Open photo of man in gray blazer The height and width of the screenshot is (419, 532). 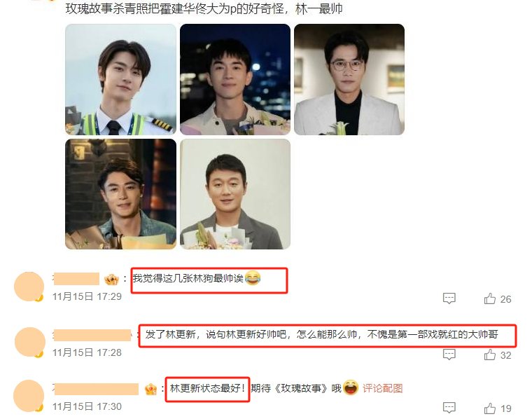point(234,194)
